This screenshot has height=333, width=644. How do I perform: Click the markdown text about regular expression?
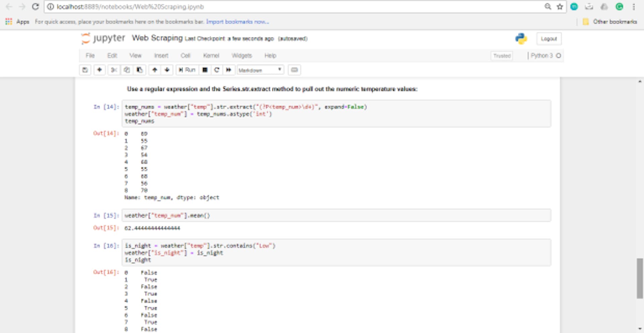pos(272,89)
